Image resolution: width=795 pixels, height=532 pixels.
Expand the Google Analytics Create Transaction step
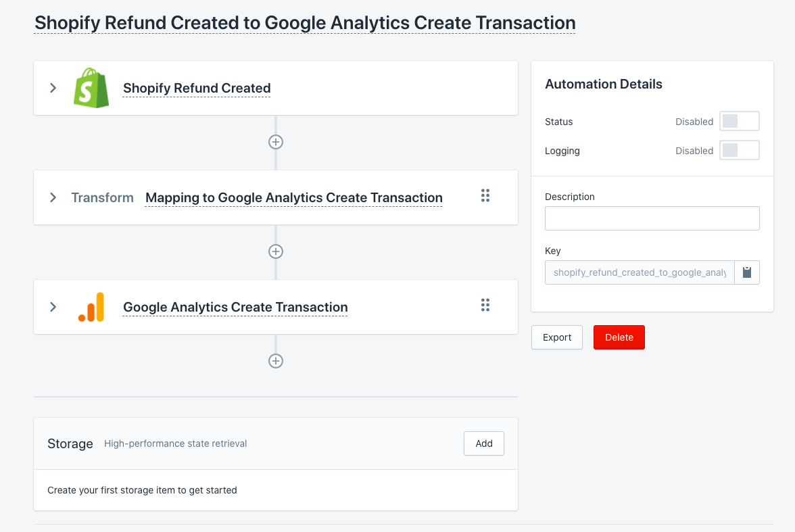coord(53,307)
